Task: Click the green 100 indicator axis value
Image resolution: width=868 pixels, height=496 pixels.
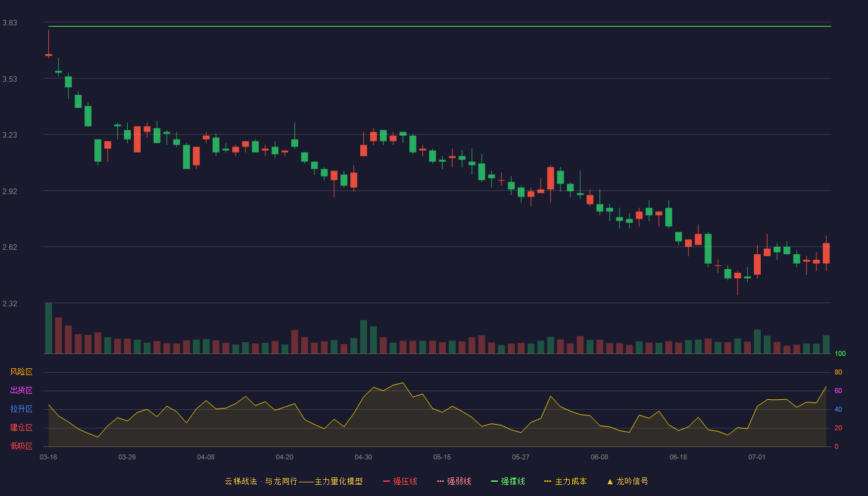Action: pos(840,354)
